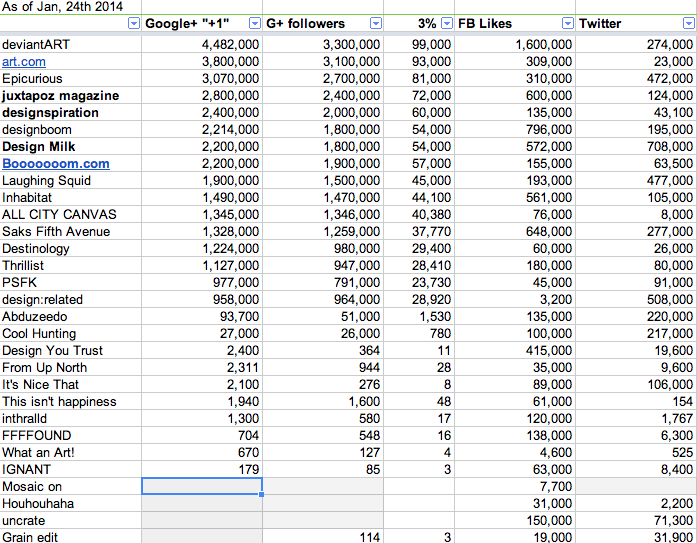Open the FB Likes column filter dropdown

click(x=568, y=24)
